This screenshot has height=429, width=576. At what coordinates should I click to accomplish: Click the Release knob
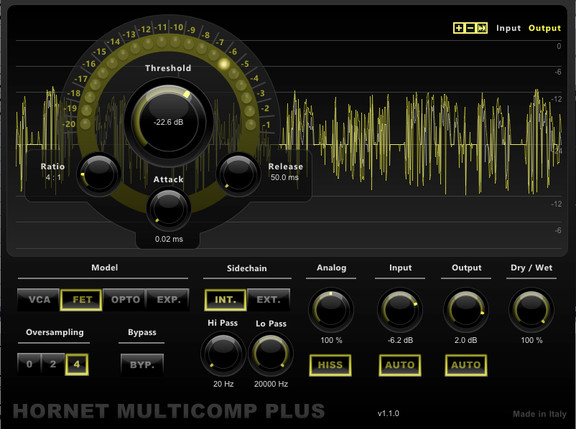[x=238, y=174]
